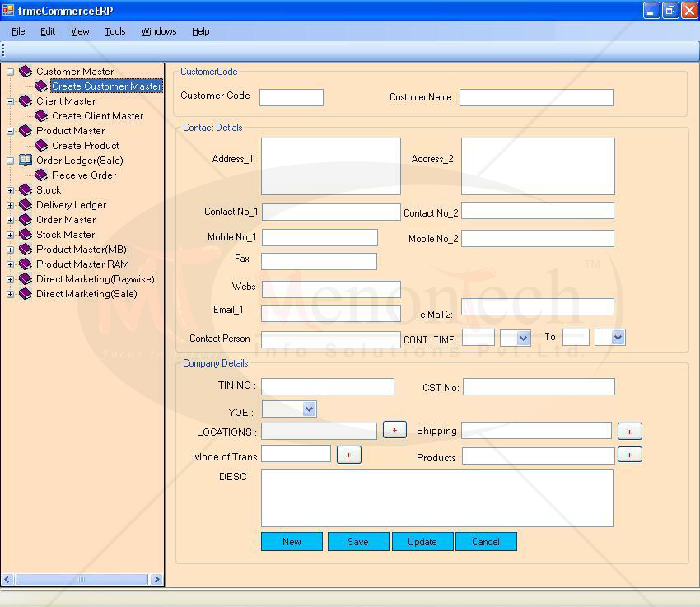This screenshot has width=700, height=607.
Task: Open the YOE dropdown list
Action: coord(309,409)
